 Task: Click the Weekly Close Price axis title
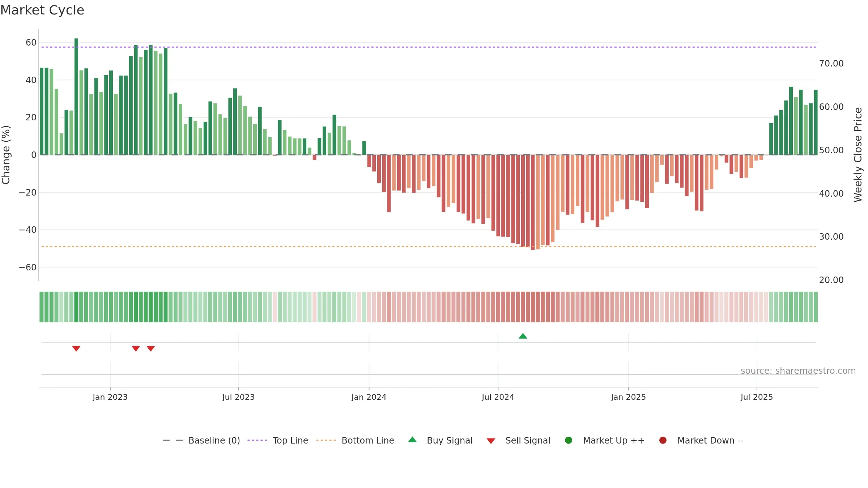(858, 155)
